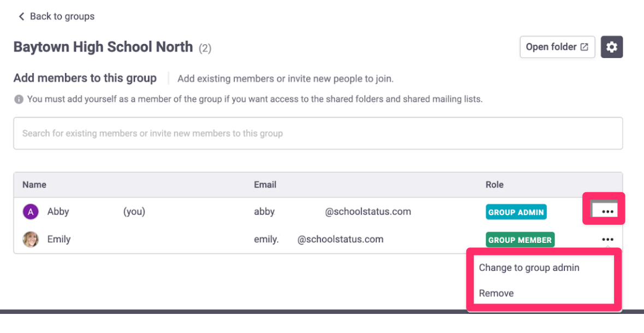Click Abby's schoolstatus.com email address
The height and width of the screenshot is (333, 644).
332,211
